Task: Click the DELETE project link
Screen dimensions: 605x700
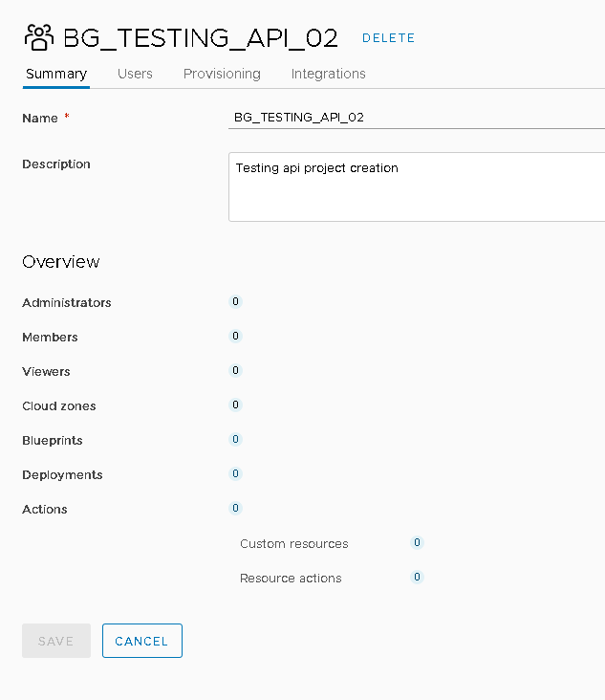Action: tap(388, 38)
